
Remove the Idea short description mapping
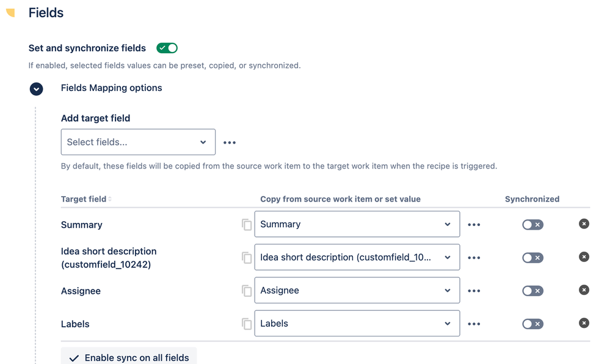[584, 257]
